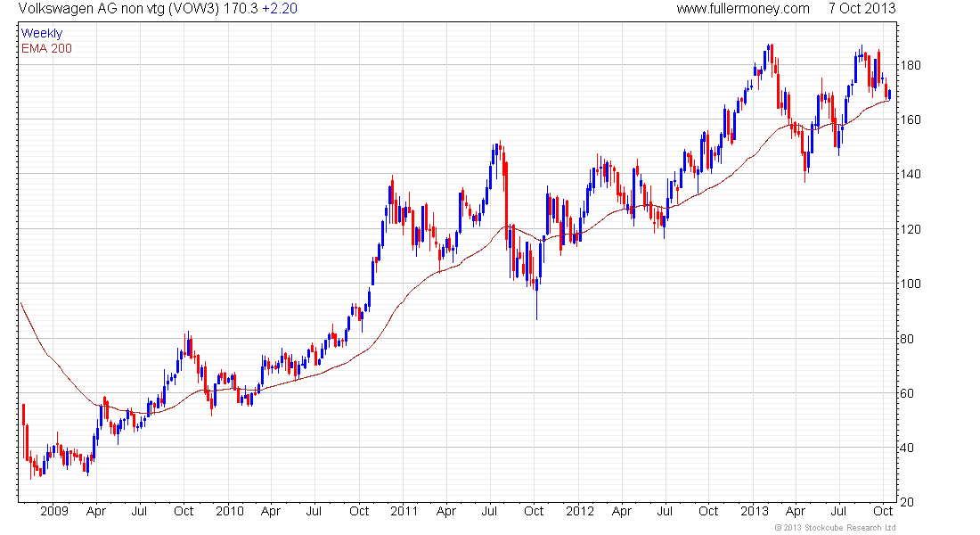Click the red EMA line start at far left

(x=21, y=304)
